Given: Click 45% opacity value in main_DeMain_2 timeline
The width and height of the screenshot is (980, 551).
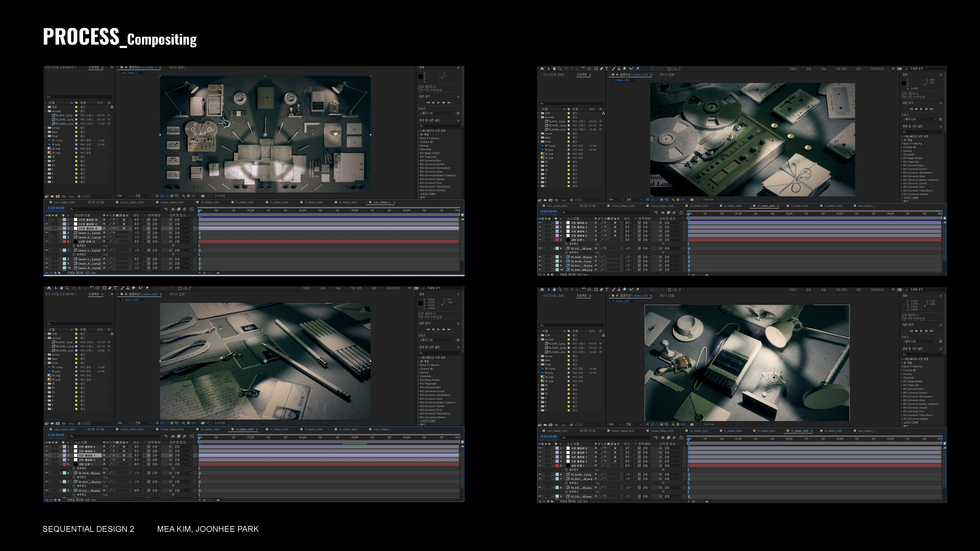Looking at the screenshot, I should pos(105,246).
